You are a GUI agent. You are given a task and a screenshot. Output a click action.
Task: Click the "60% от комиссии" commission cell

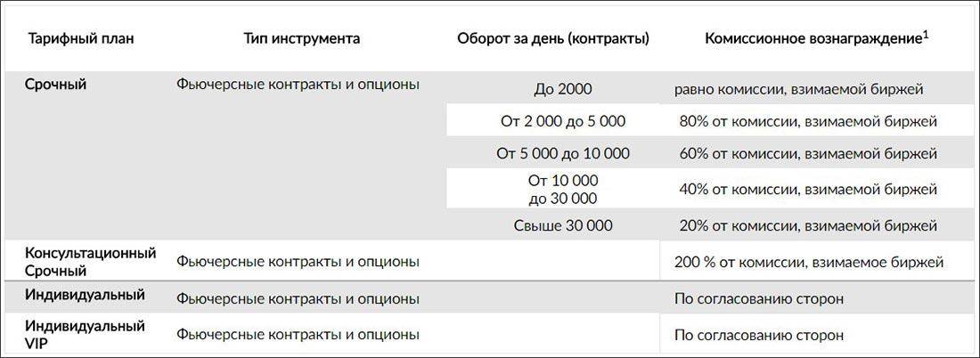pos(807,153)
